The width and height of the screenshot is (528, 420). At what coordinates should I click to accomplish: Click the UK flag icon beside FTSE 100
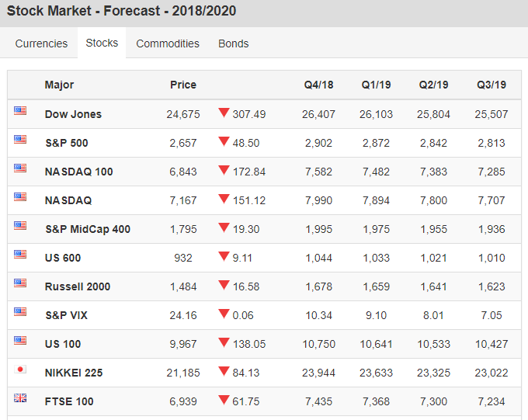coord(20,398)
